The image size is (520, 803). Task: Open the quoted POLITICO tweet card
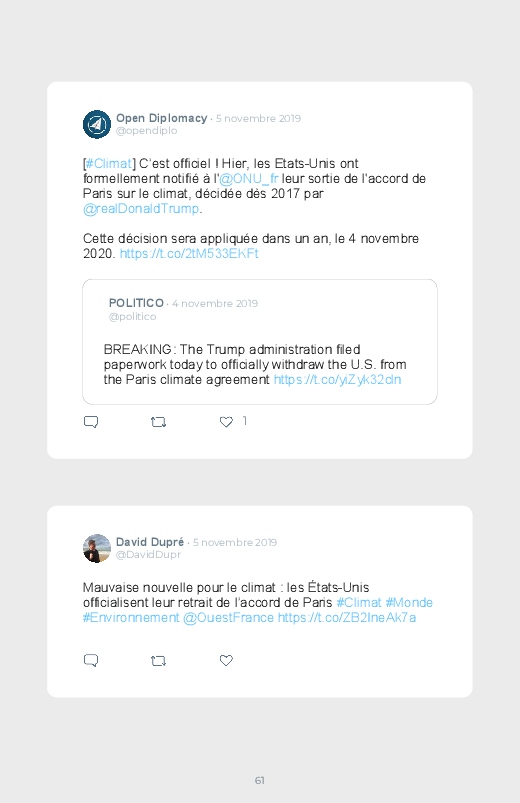[260, 342]
